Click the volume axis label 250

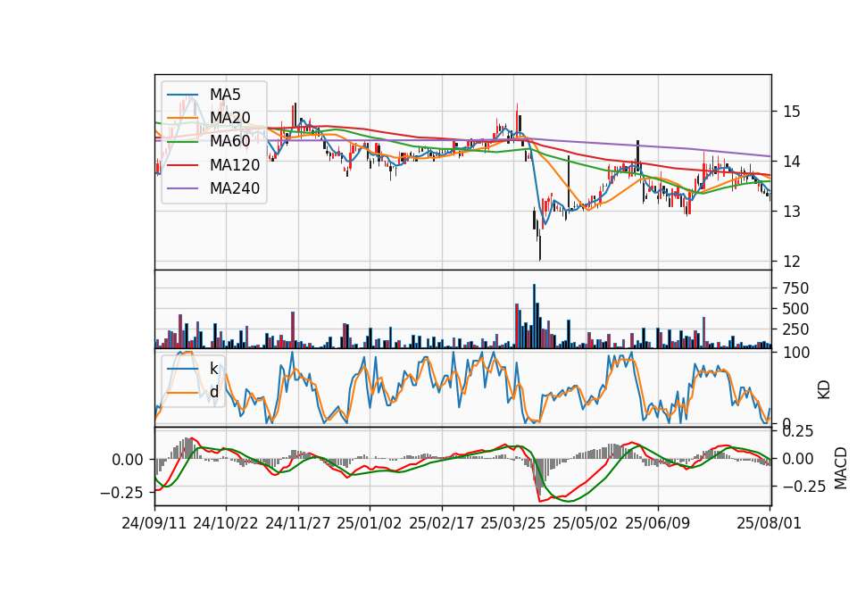click(795, 329)
